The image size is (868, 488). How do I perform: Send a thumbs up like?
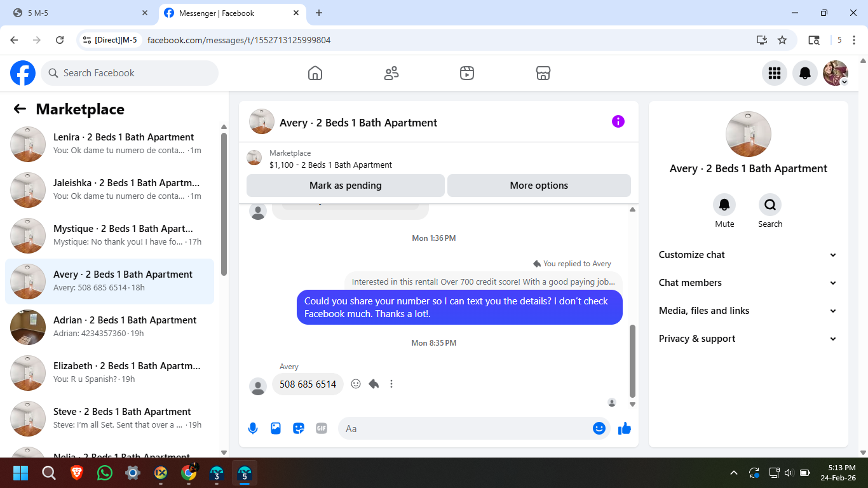click(x=625, y=428)
